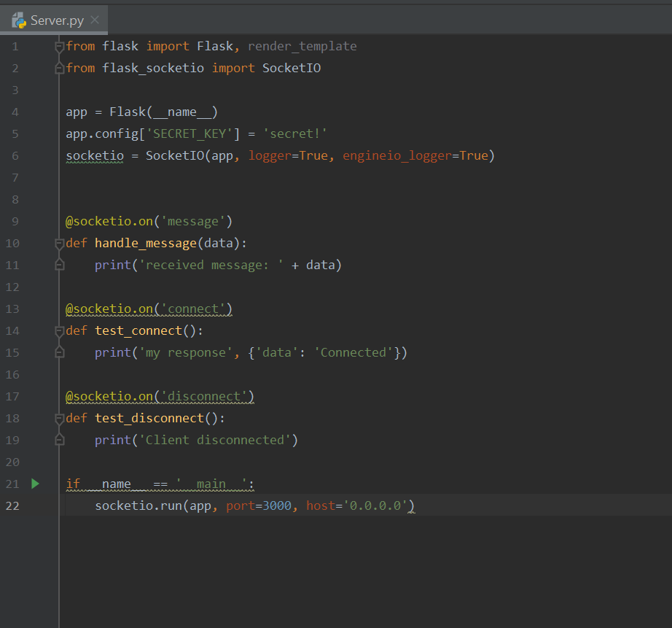Toggle the fold end marker on line 2

(60, 69)
